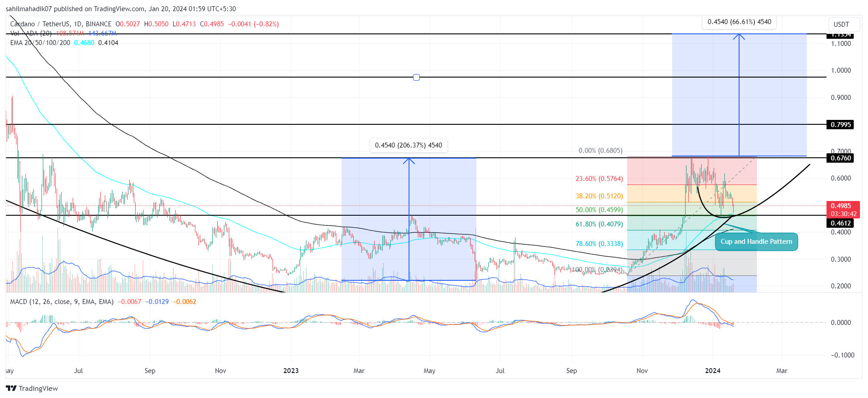Click the current price tag 0.4985
This screenshot has height=398, width=868.
[840, 205]
